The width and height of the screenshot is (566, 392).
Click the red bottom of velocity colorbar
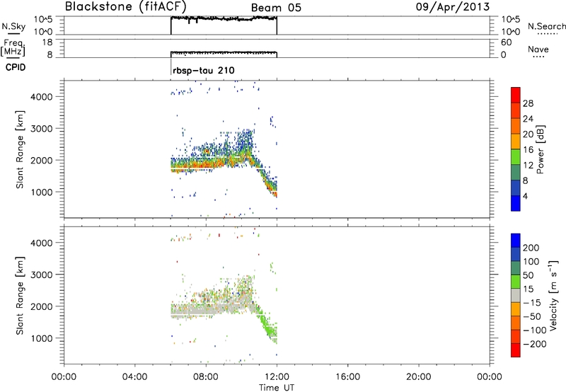(x=516, y=350)
